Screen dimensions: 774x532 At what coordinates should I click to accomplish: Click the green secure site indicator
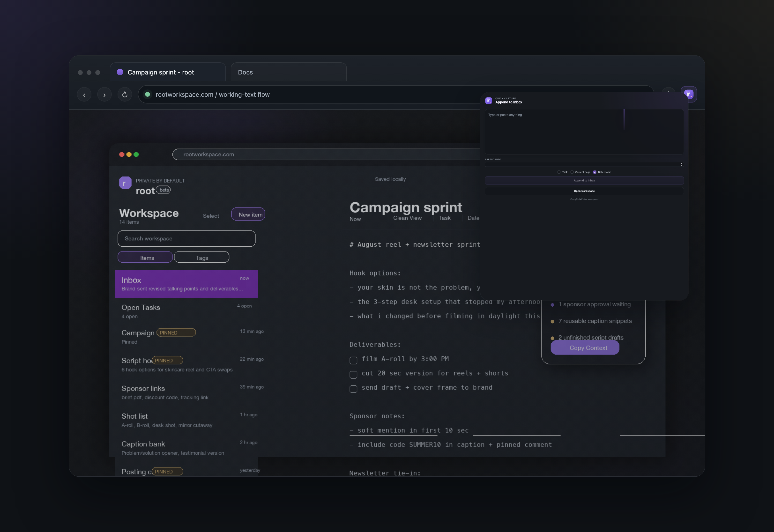(x=147, y=94)
